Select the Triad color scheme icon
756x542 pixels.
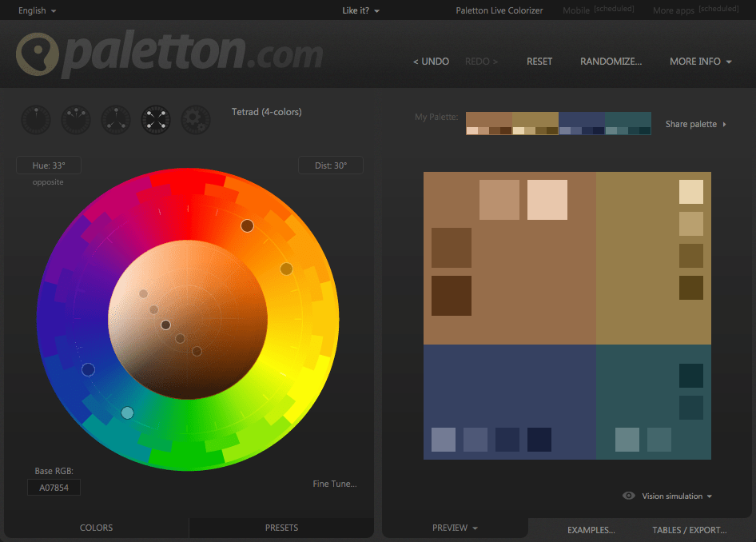pos(116,120)
